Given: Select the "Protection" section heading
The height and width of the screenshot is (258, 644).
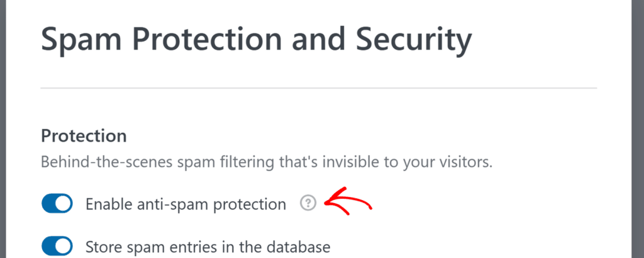Looking at the screenshot, I should (84, 137).
